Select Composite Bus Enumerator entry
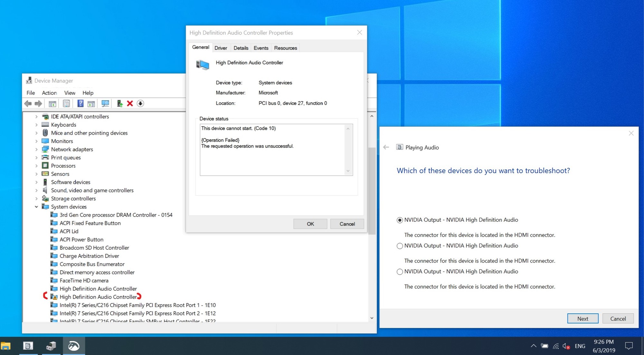The width and height of the screenshot is (644, 355). click(x=92, y=264)
